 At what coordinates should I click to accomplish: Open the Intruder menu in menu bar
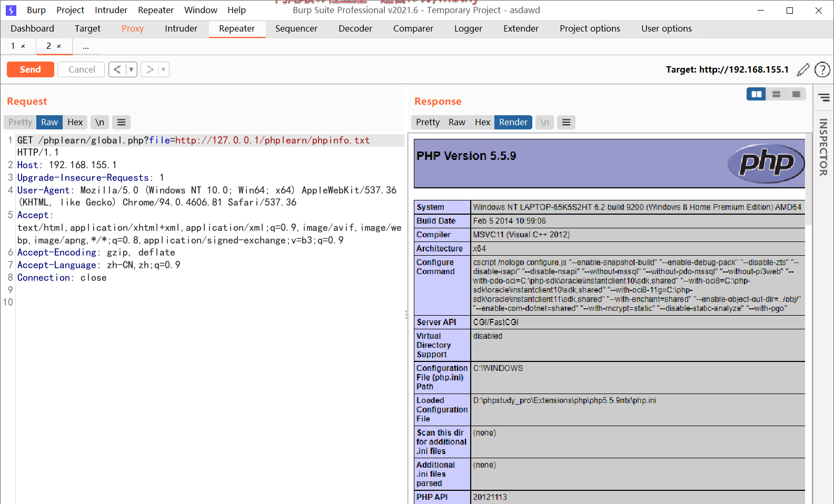click(x=111, y=10)
